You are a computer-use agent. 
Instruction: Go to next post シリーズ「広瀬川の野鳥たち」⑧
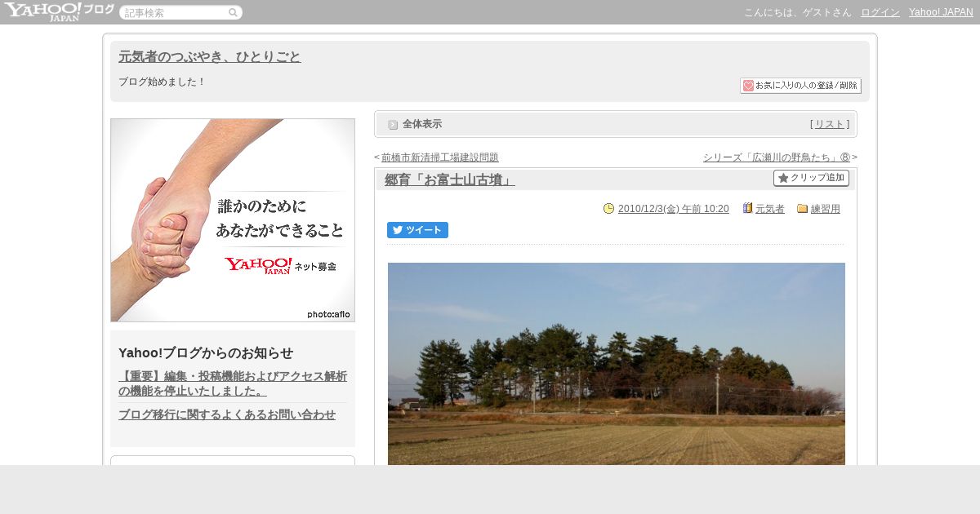coord(777,157)
